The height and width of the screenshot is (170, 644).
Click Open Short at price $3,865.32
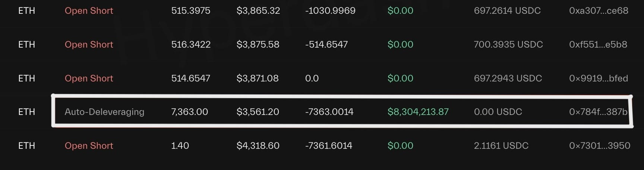[89, 11]
